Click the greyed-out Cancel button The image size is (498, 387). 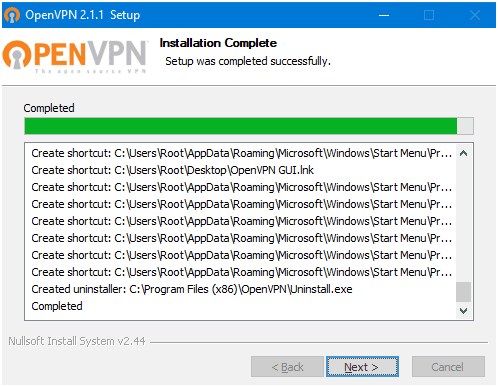[448, 367]
